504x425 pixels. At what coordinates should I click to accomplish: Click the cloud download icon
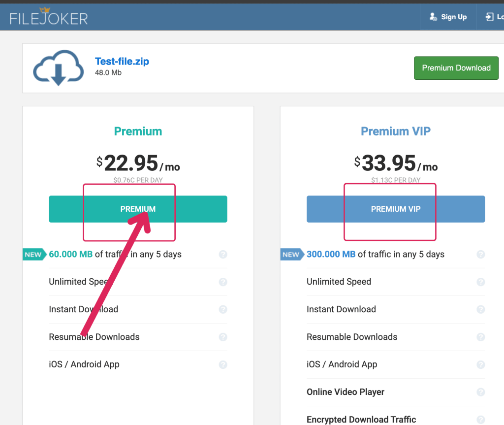click(x=59, y=67)
